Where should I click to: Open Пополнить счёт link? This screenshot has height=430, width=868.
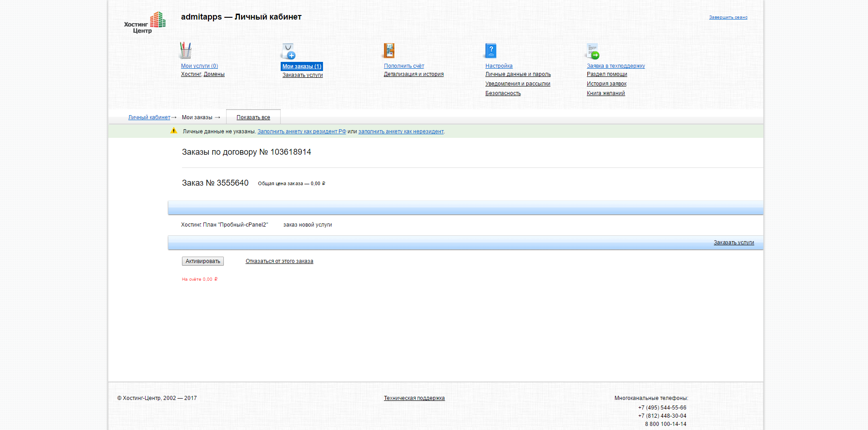404,66
